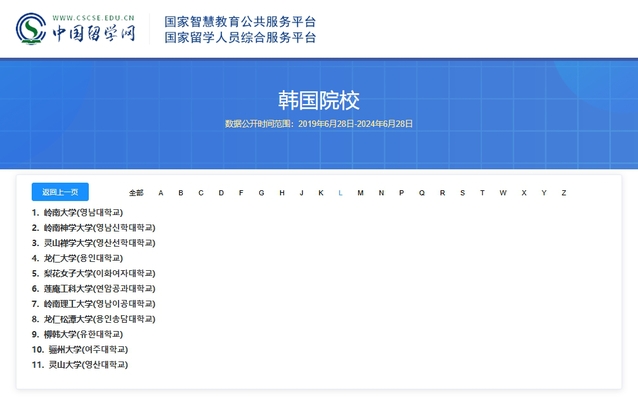Filter schools by letter S
This screenshot has width=638, height=397.
tap(462, 193)
